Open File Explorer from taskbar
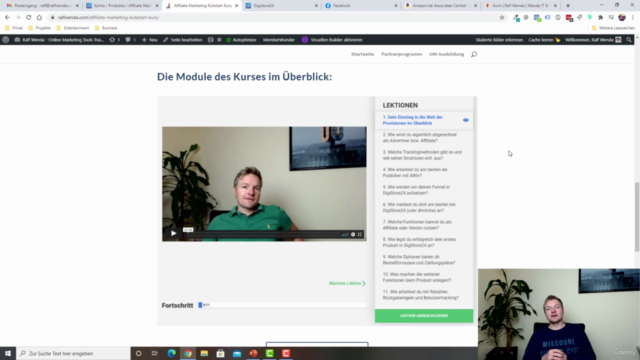 pos(204,353)
